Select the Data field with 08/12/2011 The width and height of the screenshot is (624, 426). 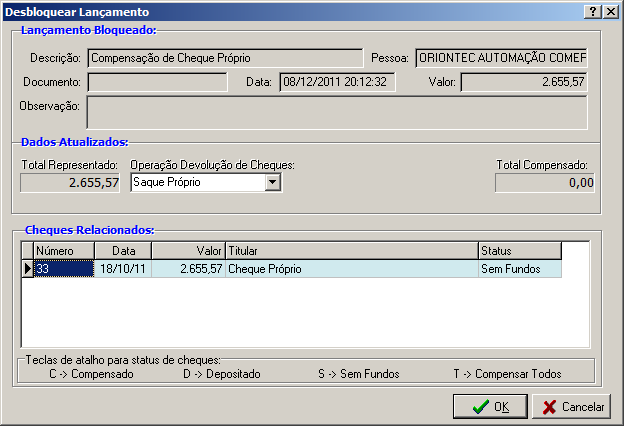coord(337,81)
